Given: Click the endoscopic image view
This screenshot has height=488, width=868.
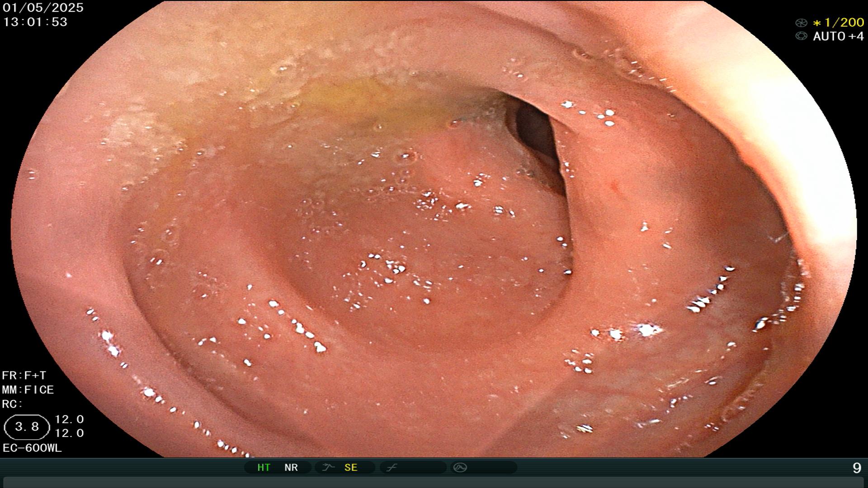Looking at the screenshot, I should pyautogui.click(x=434, y=229).
